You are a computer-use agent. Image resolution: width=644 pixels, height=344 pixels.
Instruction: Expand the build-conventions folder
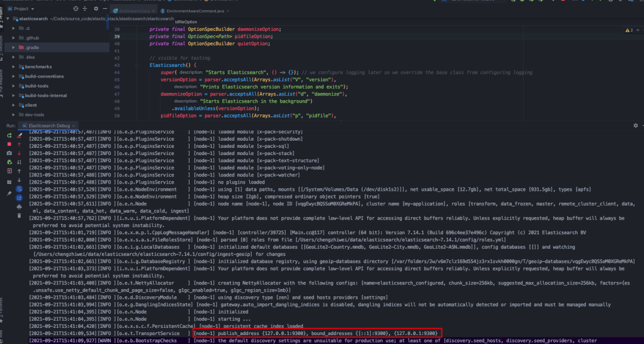point(14,76)
